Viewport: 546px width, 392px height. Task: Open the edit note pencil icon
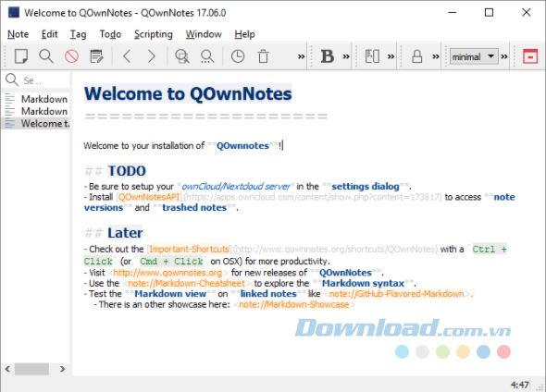(x=96, y=56)
